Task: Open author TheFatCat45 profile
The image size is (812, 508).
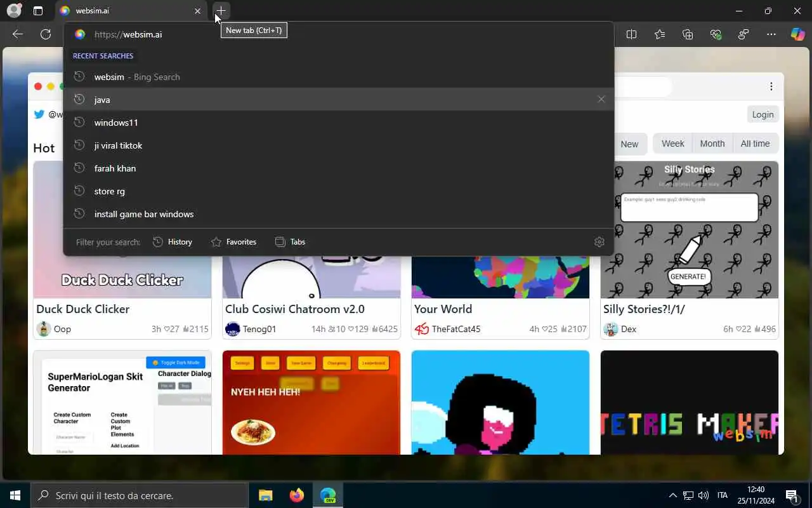Action: pyautogui.click(x=447, y=329)
